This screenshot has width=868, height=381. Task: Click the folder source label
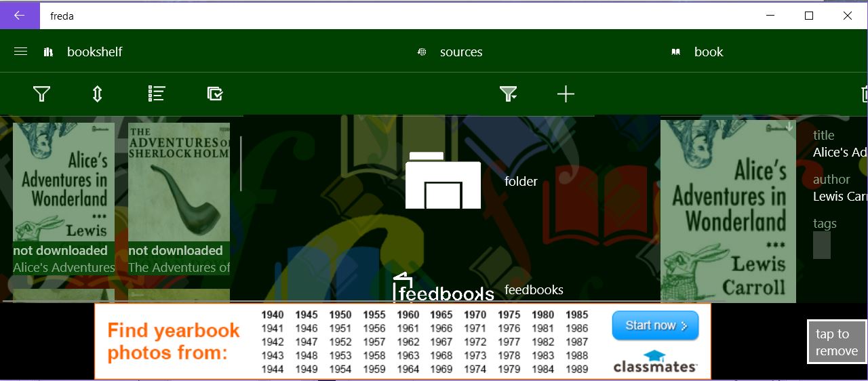pyautogui.click(x=521, y=181)
